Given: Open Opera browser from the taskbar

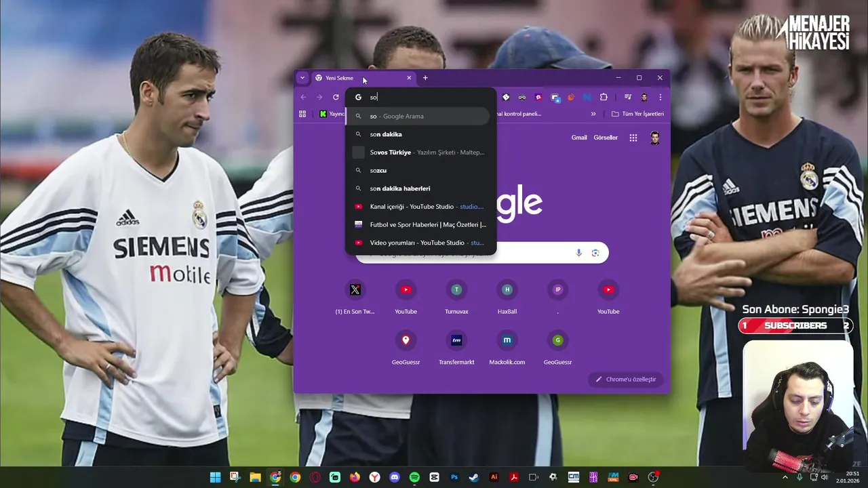Looking at the screenshot, I should 315,477.
